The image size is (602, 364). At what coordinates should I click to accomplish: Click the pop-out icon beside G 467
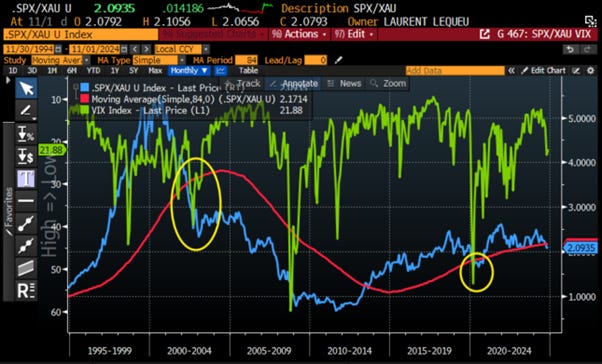click(485, 34)
